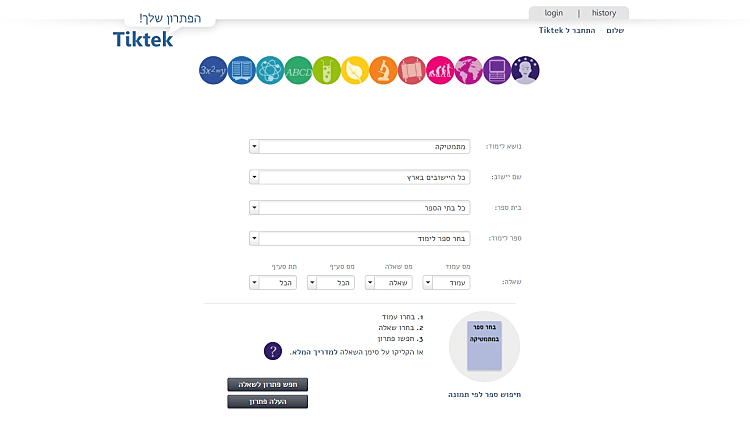This screenshot has height=422, width=750.
Task: Click the הפתרון שלך! speech bubble
Action: [170, 18]
